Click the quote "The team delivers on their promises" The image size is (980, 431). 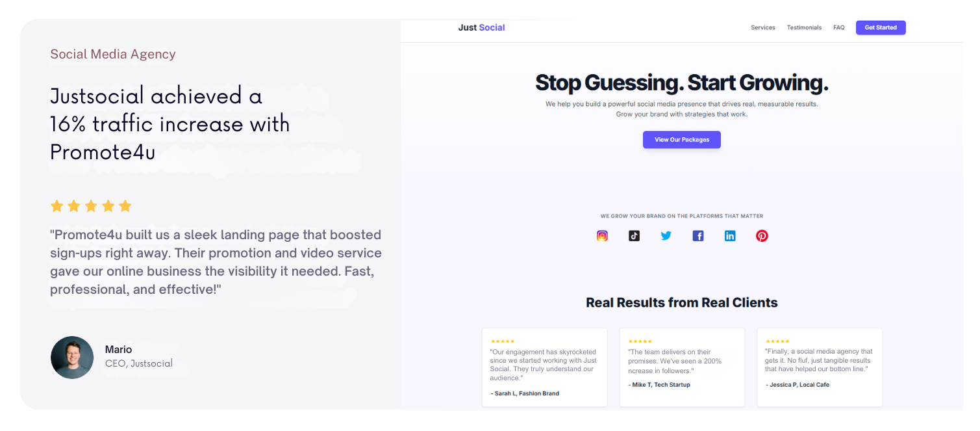(675, 361)
